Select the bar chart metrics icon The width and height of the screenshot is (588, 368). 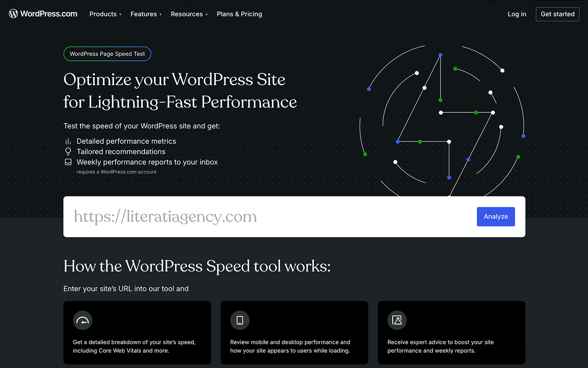tap(68, 141)
